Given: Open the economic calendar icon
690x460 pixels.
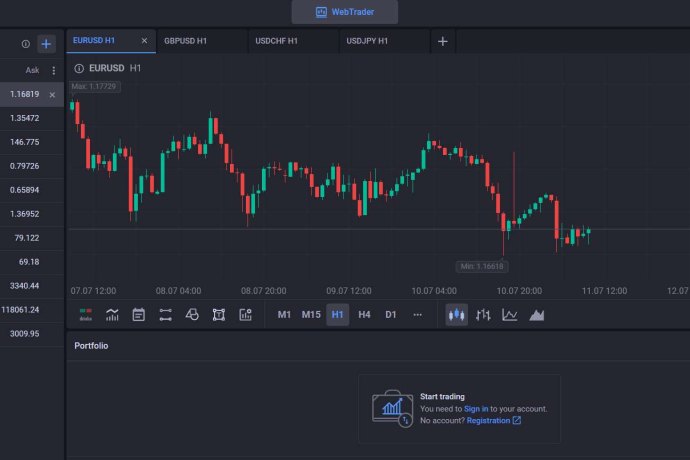Looking at the screenshot, I should (x=139, y=315).
